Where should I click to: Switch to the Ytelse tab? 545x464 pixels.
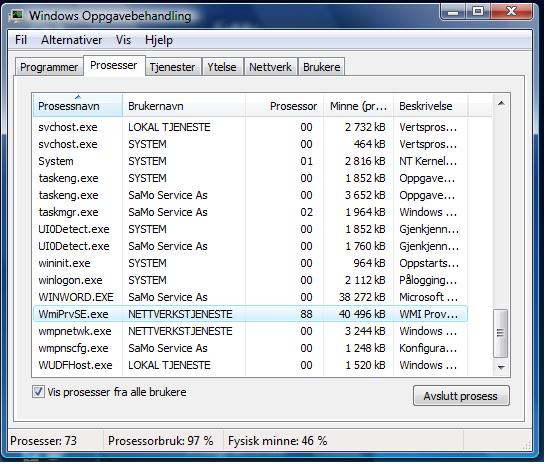coord(222,67)
